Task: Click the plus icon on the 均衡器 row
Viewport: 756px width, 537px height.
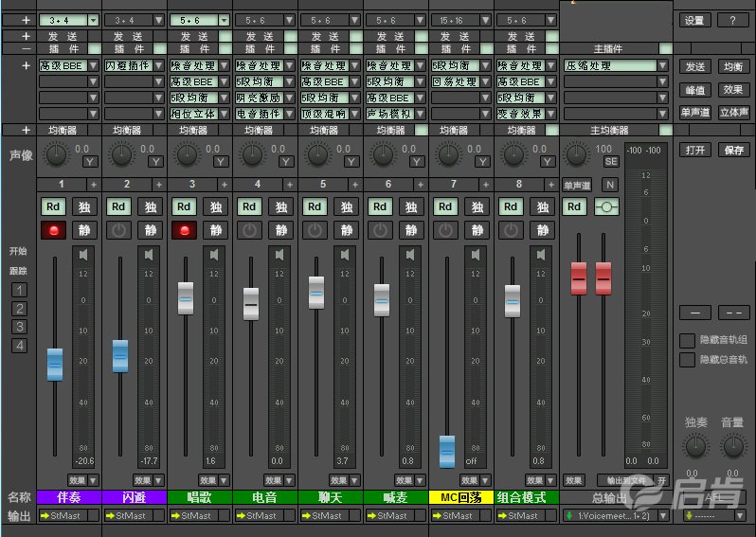Action: [x=26, y=130]
